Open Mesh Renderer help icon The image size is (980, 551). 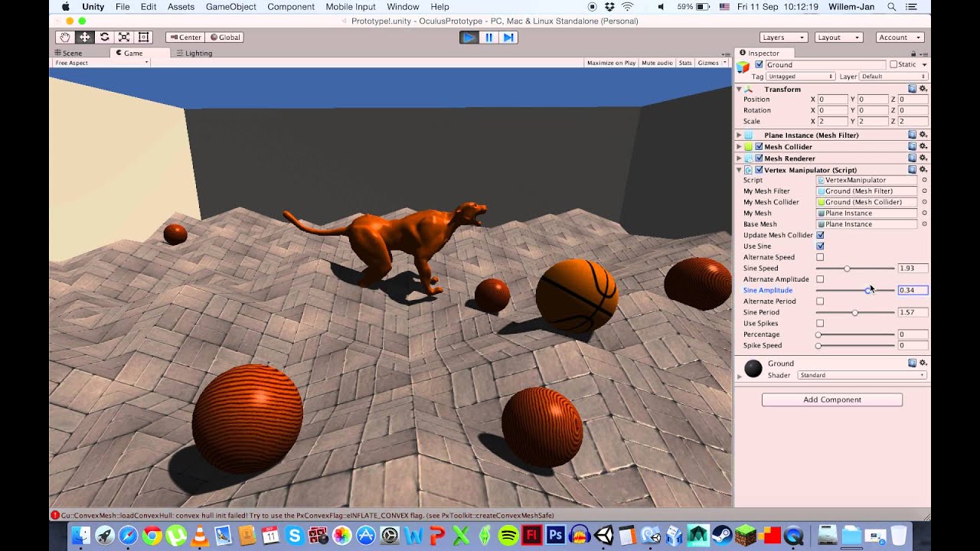coord(912,158)
